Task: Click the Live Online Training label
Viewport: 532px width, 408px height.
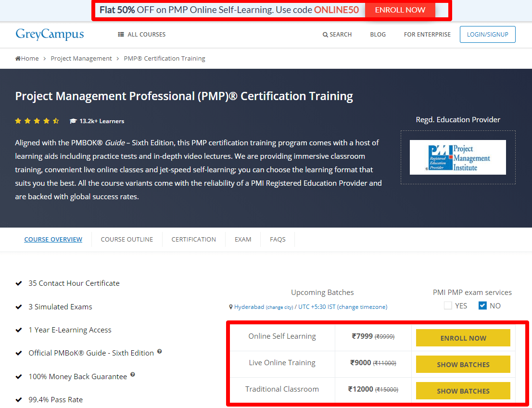Action: [x=282, y=362]
